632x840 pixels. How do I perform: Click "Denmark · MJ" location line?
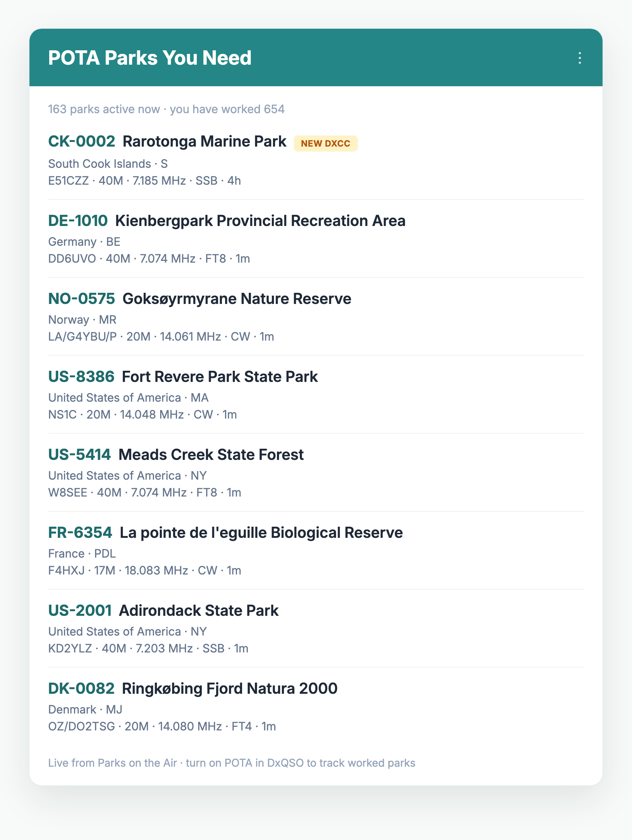click(85, 709)
